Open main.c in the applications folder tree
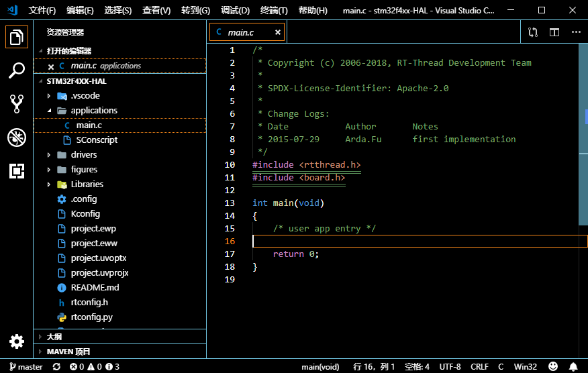Viewport: 588px width, 373px height. pyautogui.click(x=120, y=125)
